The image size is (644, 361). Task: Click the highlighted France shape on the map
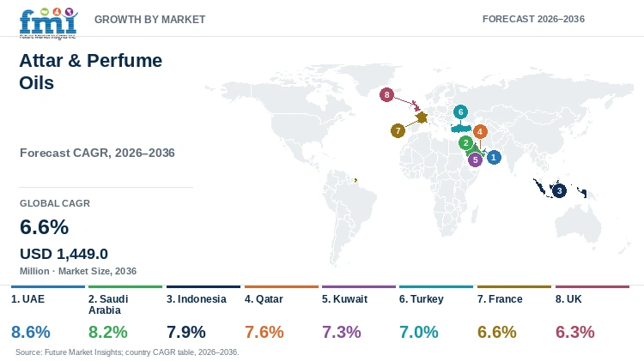click(422, 118)
